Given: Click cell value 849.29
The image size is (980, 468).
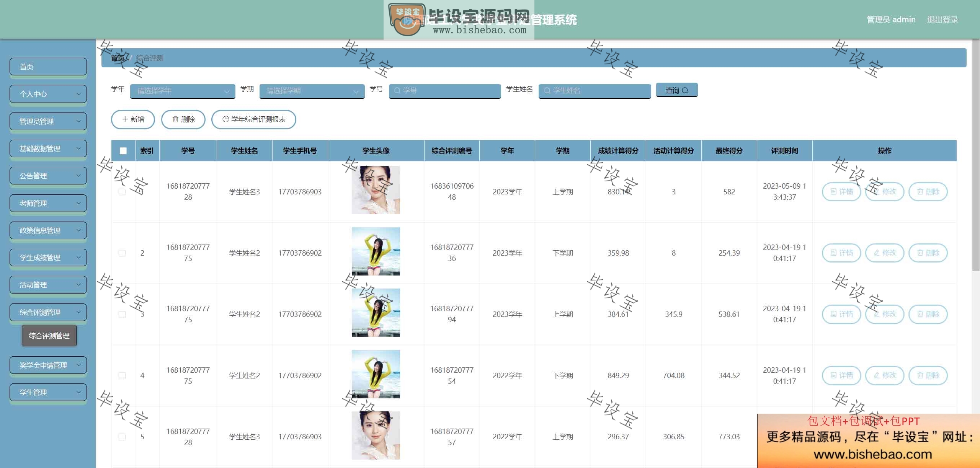Looking at the screenshot, I should pos(618,375).
